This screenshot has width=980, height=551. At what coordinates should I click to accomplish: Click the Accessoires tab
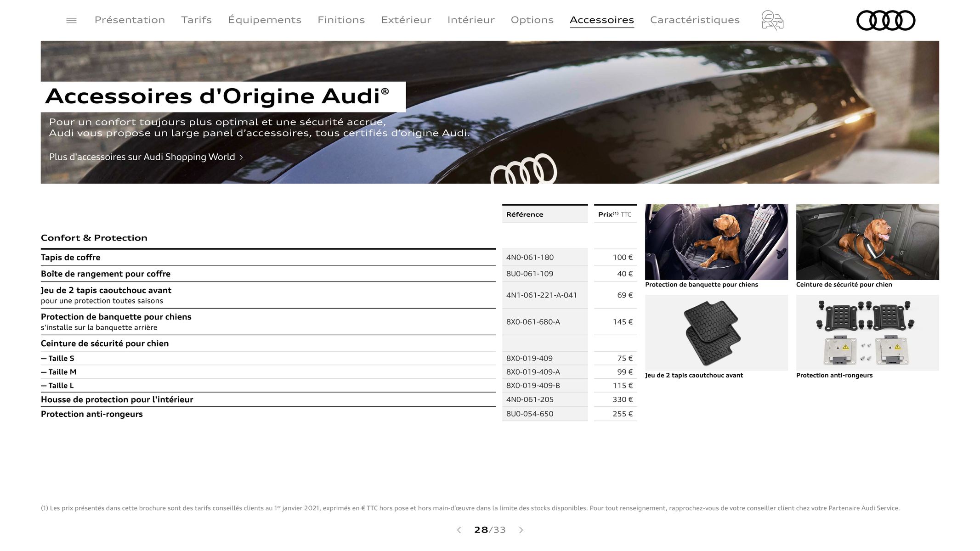pos(602,20)
